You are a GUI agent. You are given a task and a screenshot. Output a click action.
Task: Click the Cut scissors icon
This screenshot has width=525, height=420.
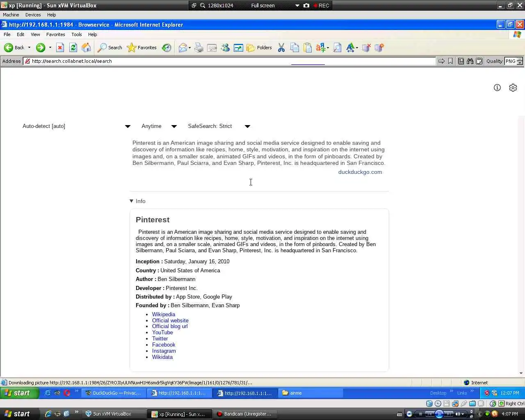click(281, 48)
